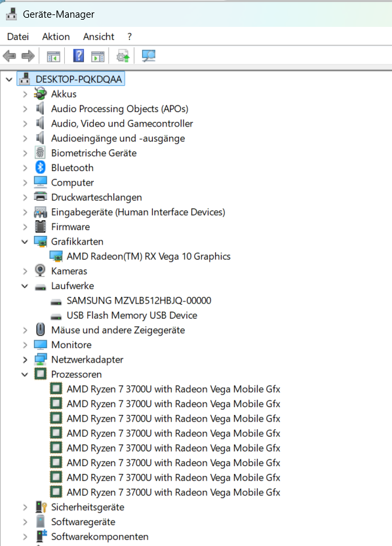The image size is (392, 546).
Task: Select the Firmware label
Action: tap(70, 227)
